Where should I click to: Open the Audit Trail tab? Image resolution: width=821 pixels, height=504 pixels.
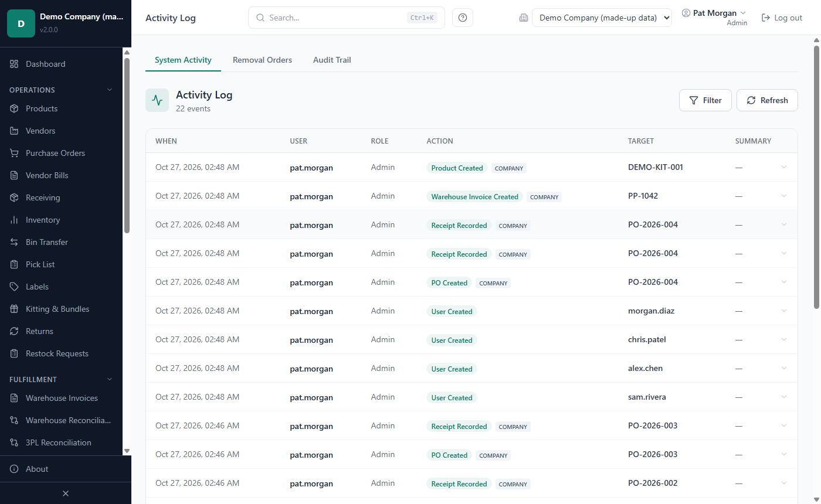click(332, 60)
